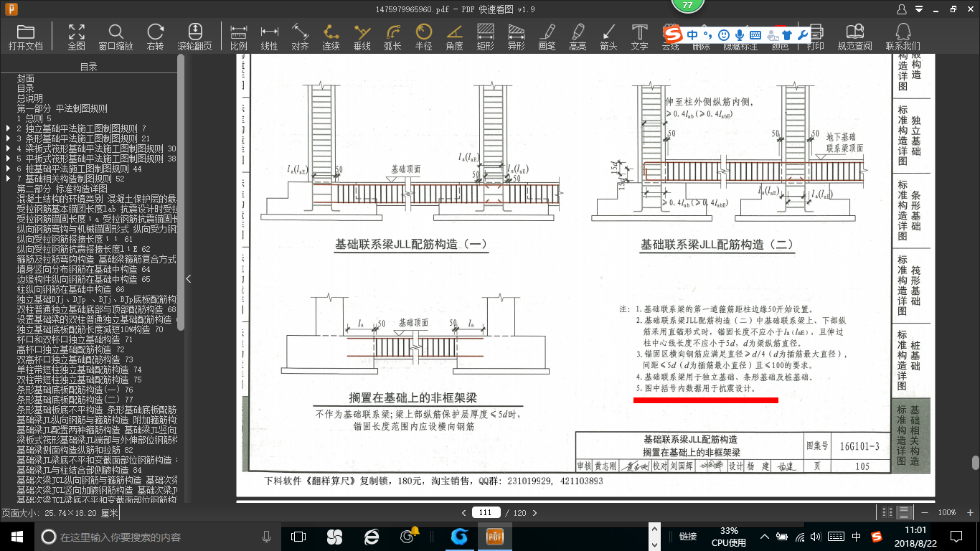Open Windows Start menu

pyautogui.click(x=17, y=536)
